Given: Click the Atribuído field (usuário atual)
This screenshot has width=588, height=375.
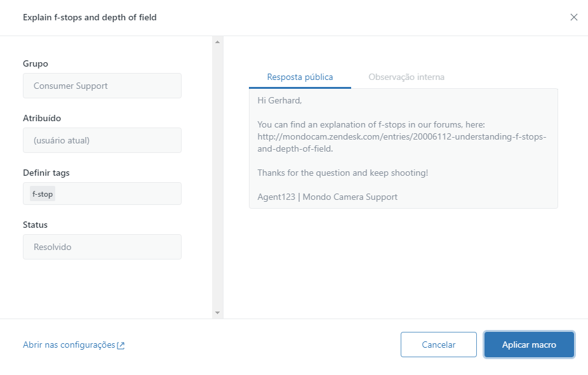Looking at the screenshot, I should click(102, 140).
